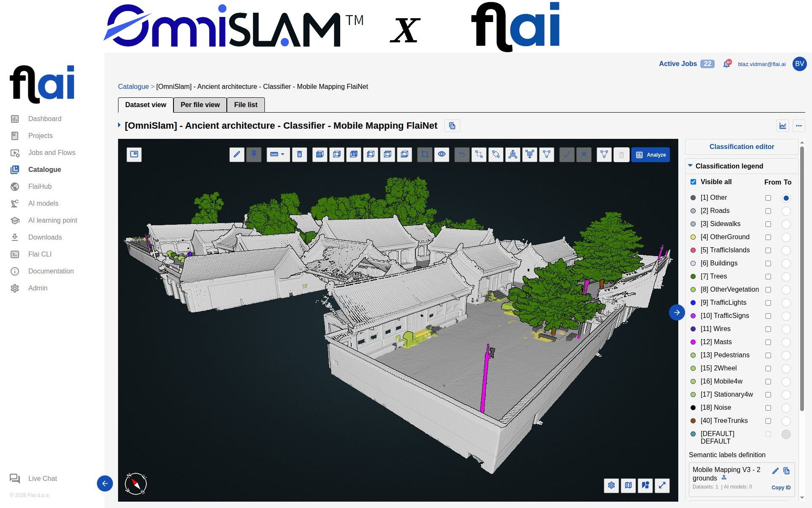The image size is (812, 508).
Task: Open the chart statistics icon
Action: tap(783, 126)
